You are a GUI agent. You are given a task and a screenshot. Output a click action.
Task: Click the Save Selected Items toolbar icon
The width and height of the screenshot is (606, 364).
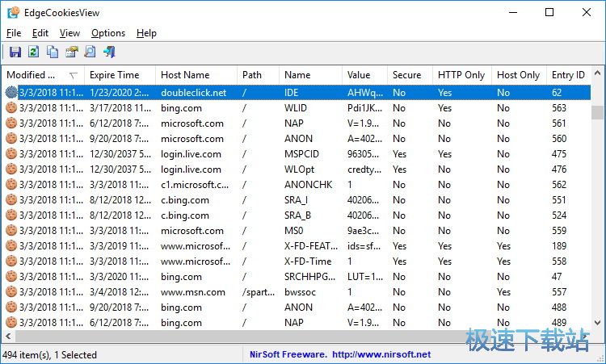pos(15,52)
